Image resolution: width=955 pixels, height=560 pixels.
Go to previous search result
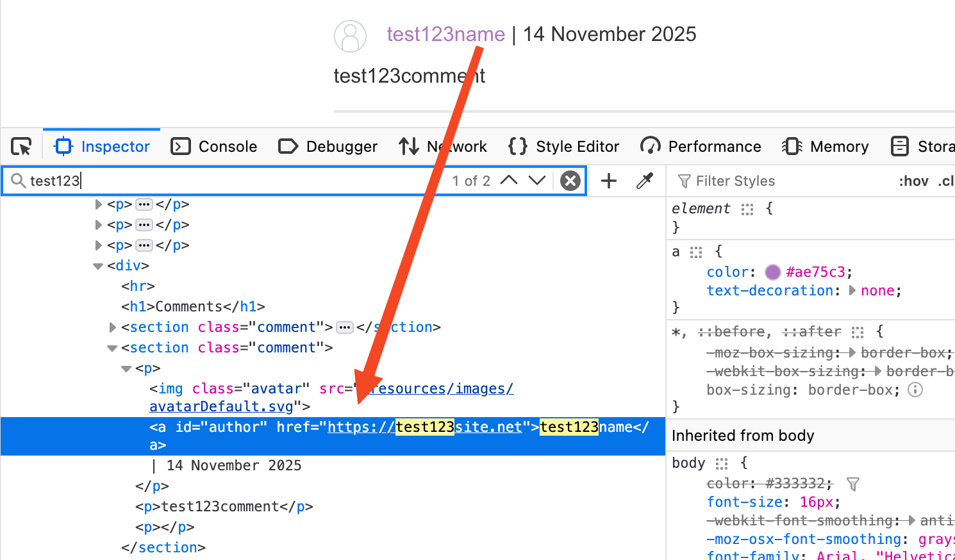coord(509,180)
